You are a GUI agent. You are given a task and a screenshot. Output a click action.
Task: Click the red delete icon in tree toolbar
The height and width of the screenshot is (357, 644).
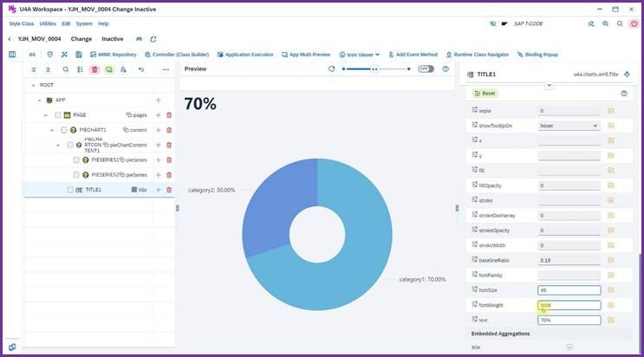click(94, 69)
